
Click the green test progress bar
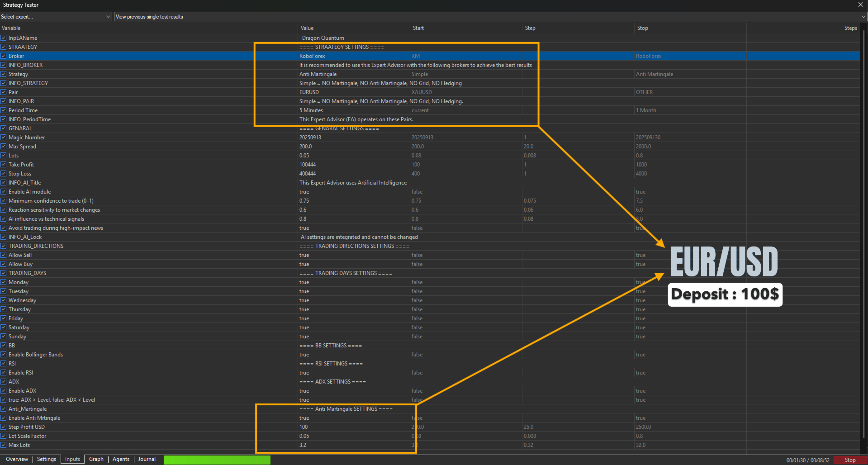click(217, 460)
